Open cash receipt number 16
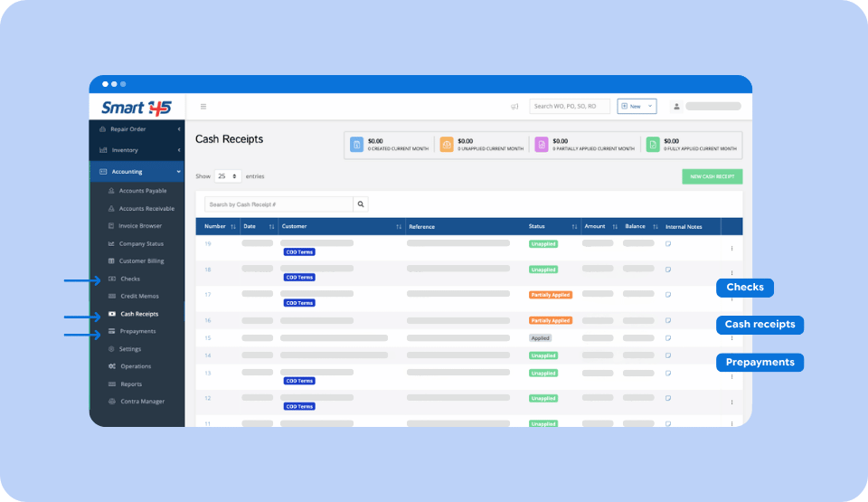The image size is (868, 502). [x=208, y=321]
